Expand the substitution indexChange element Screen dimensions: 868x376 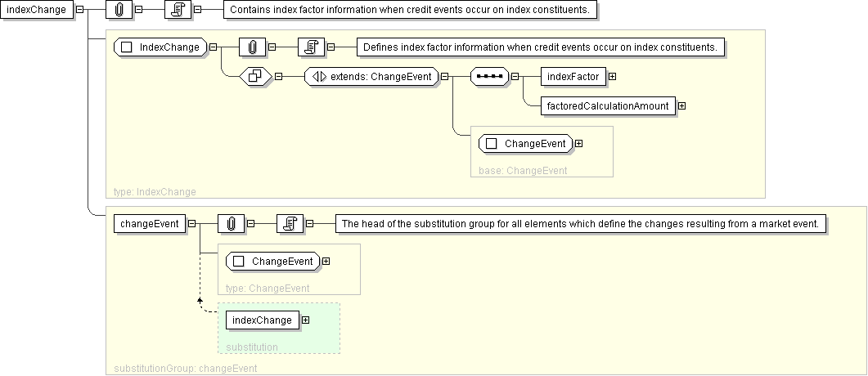(x=305, y=320)
